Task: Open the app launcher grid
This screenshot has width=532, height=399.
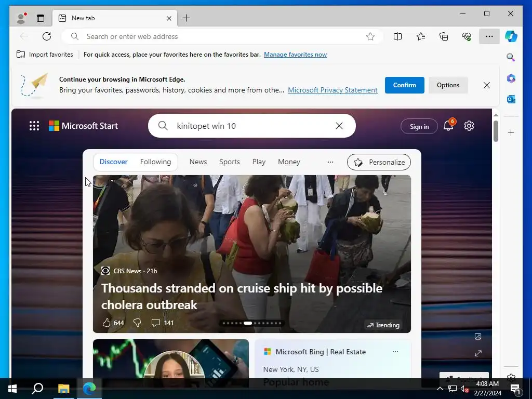Action: tap(34, 126)
